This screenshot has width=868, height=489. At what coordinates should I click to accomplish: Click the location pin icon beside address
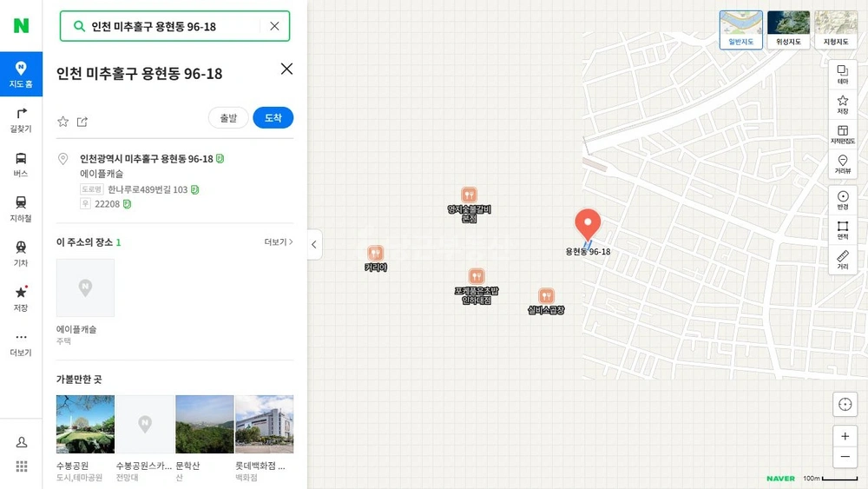[63, 159]
